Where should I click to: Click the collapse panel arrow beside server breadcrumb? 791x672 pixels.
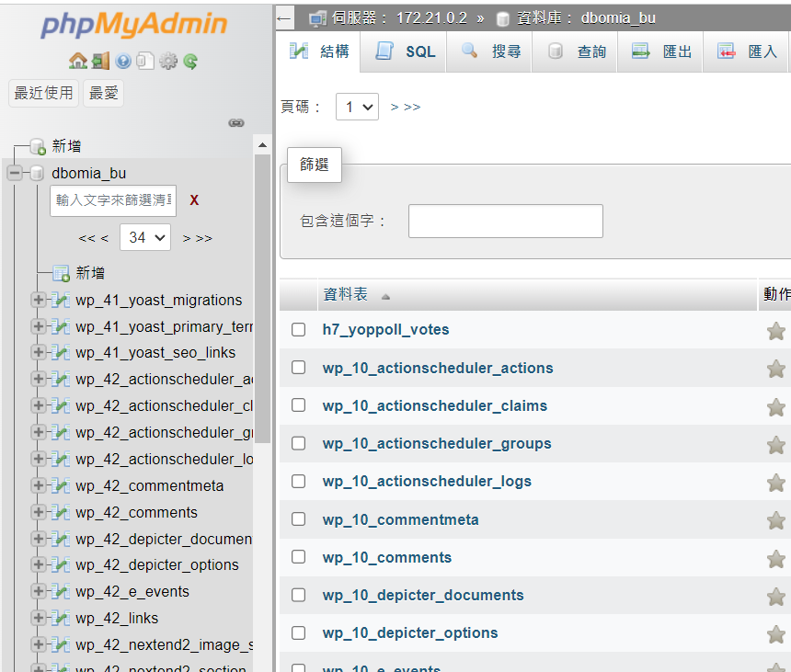tap(284, 18)
